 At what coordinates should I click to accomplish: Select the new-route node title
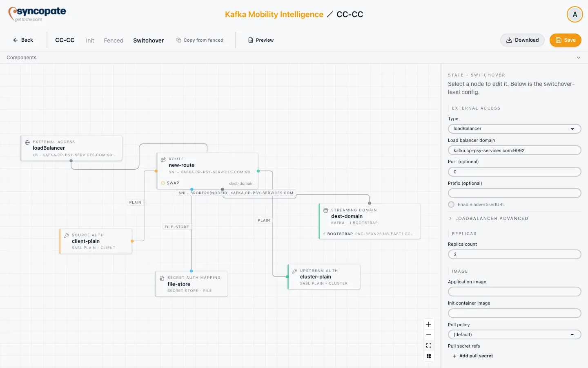pyautogui.click(x=182, y=165)
